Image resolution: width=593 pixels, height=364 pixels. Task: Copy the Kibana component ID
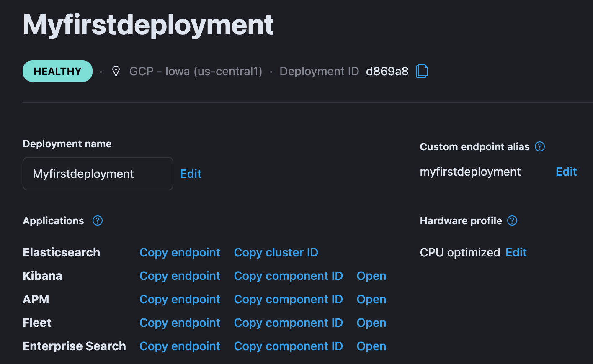(288, 276)
